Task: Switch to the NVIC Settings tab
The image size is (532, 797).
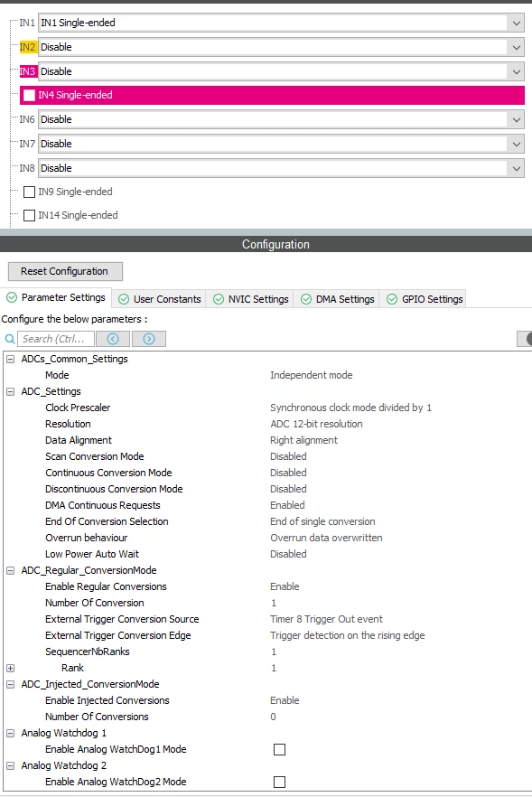Action: (x=251, y=299)
